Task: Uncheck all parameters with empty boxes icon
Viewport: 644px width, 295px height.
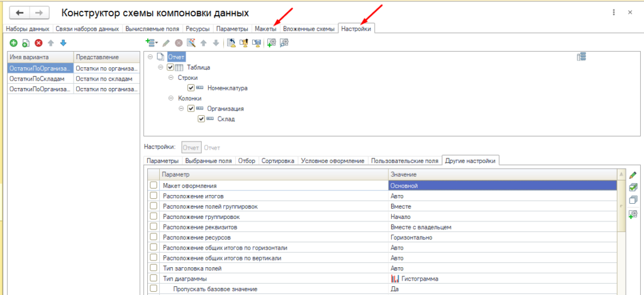Action: pyautogui.click(x=633, y=200)
